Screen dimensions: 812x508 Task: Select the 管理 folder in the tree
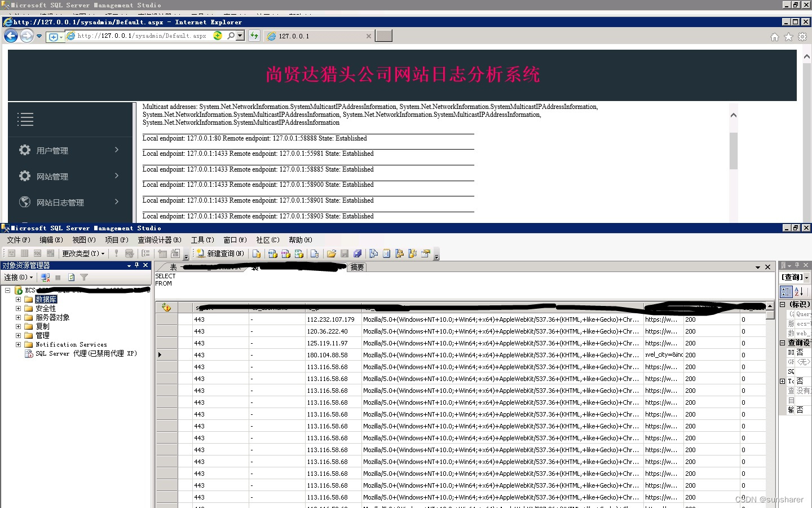[42, 335]
